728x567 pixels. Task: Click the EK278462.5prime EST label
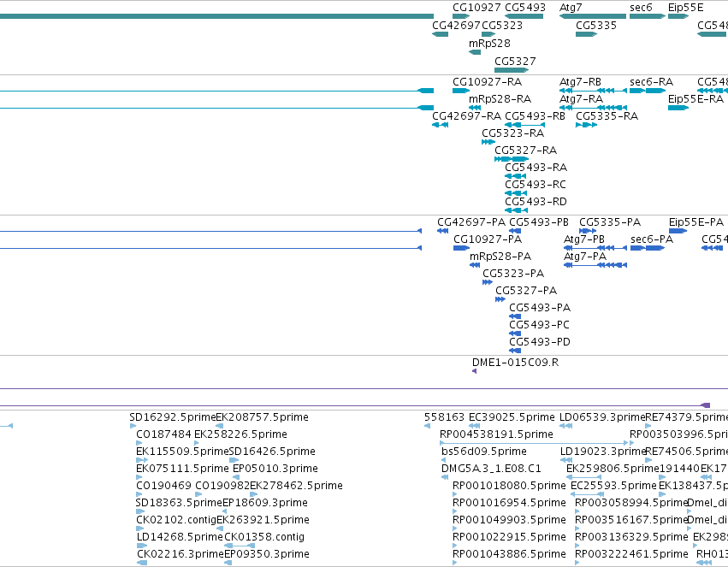[296, 487]
